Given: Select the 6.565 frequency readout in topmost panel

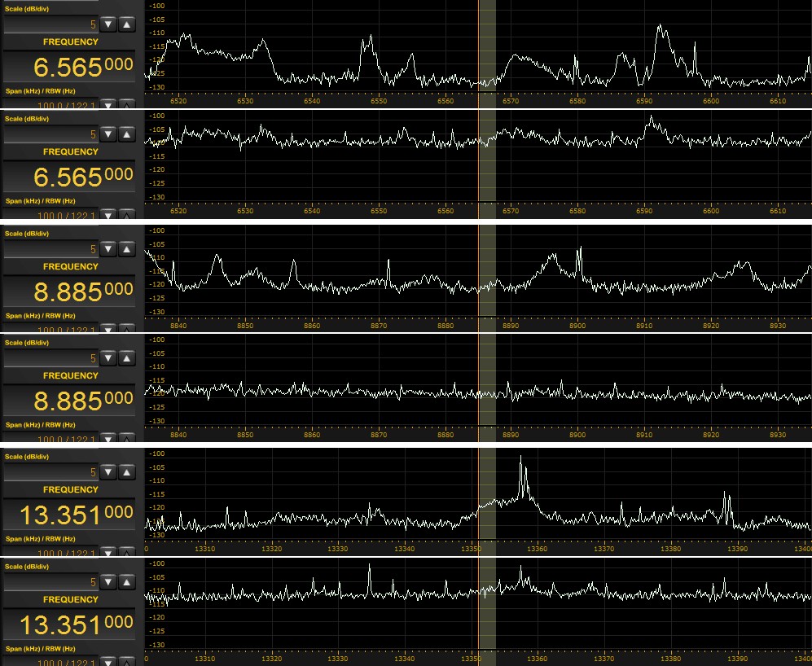Looking at the screenshot, I should (70, 67).
